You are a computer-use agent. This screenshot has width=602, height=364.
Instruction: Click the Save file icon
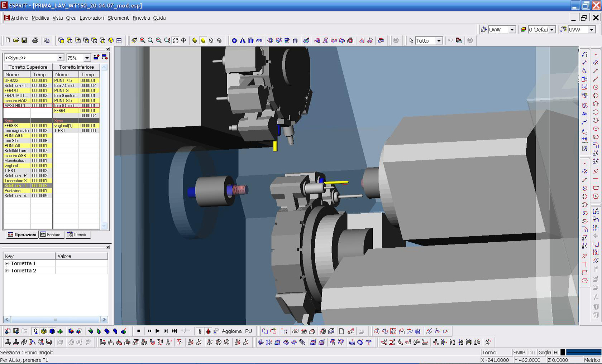tap(24, 40)
